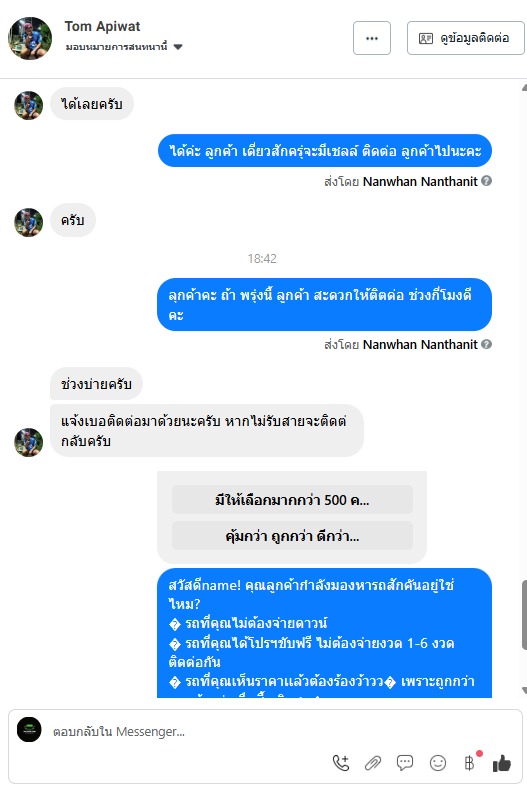Click the phone call plus icon

(x=341, y=763)
